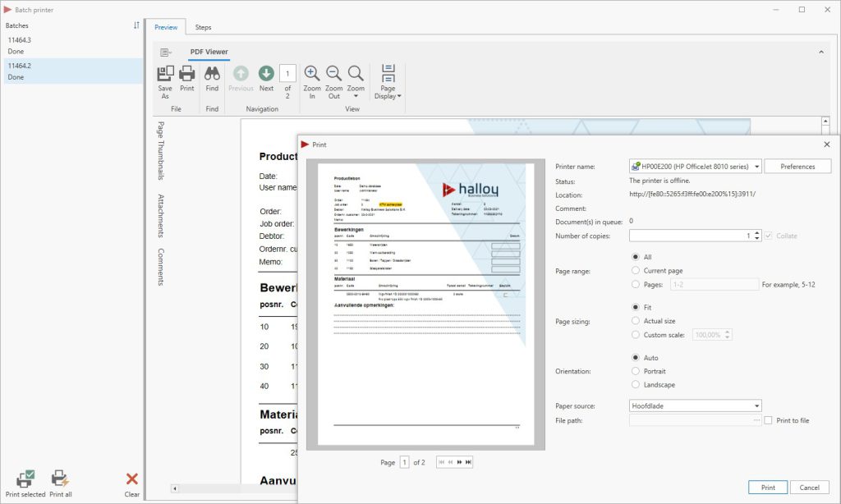Click the Preferences button
Screen dimensions: 841x504
797,167
